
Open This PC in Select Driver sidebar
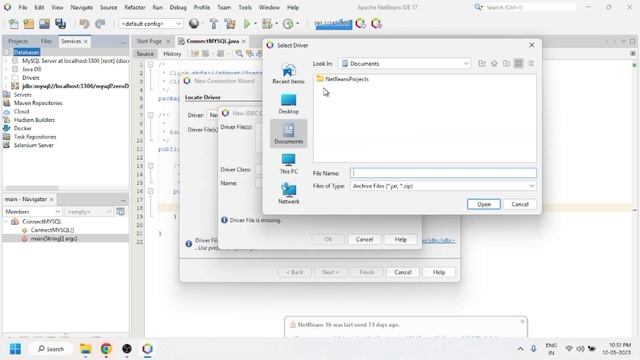pos(289,164)
